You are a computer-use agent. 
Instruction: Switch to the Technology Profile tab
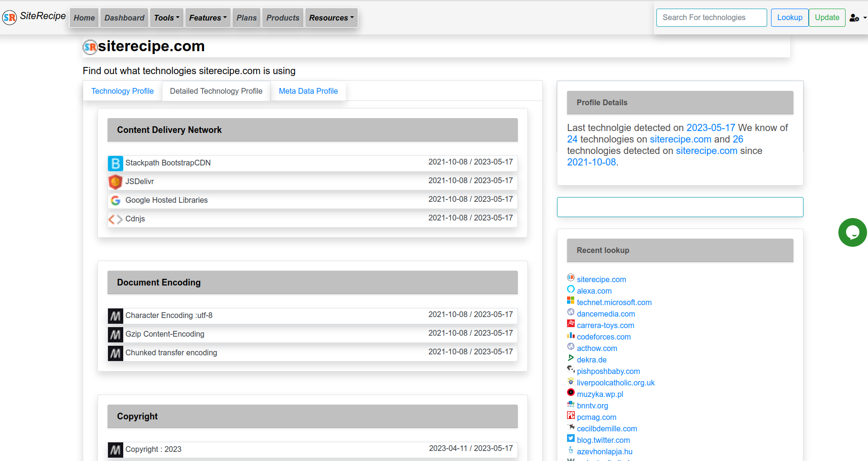click(122, 91)
